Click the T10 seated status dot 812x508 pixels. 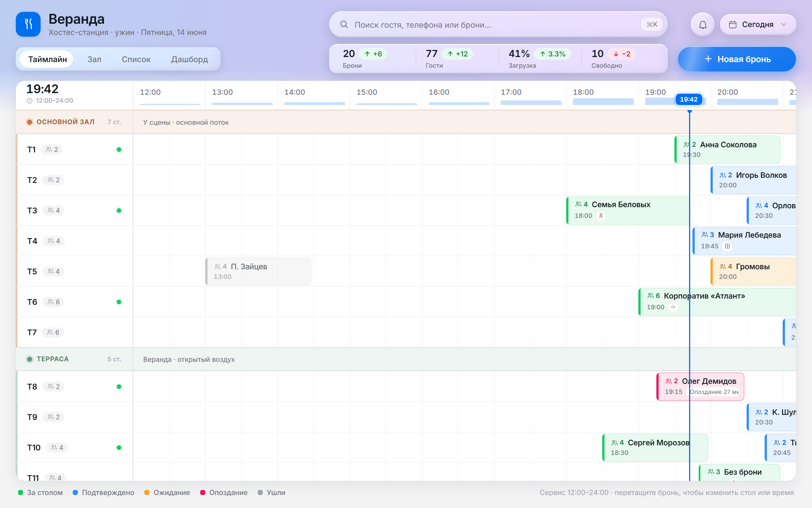[x=119, y=448]
